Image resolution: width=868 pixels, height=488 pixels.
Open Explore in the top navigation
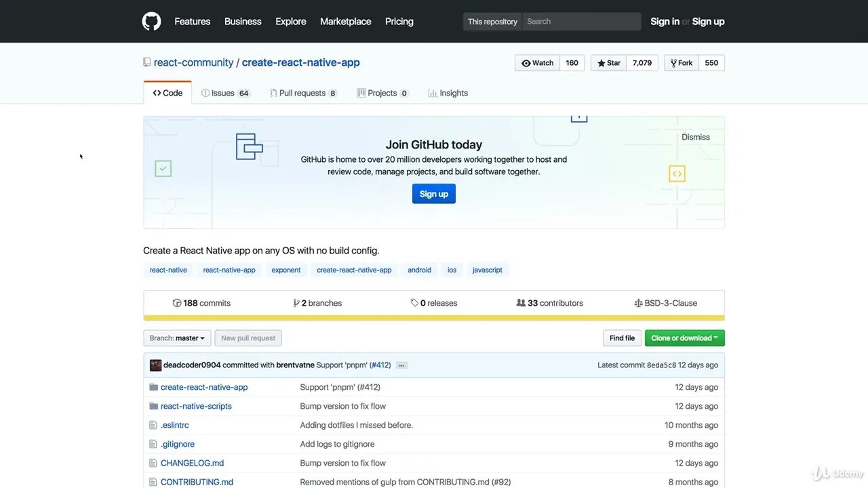tap(291, 21)
